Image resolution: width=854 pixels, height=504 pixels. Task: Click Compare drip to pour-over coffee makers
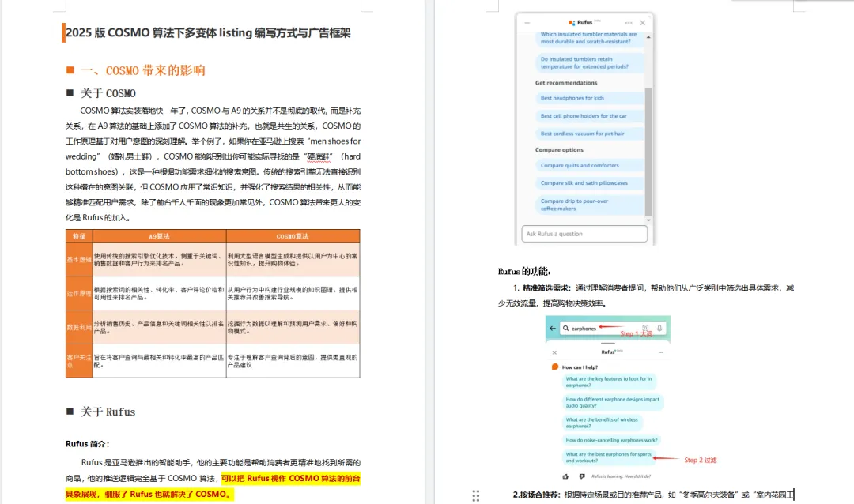pyautogui.click(x=589, y=205)
